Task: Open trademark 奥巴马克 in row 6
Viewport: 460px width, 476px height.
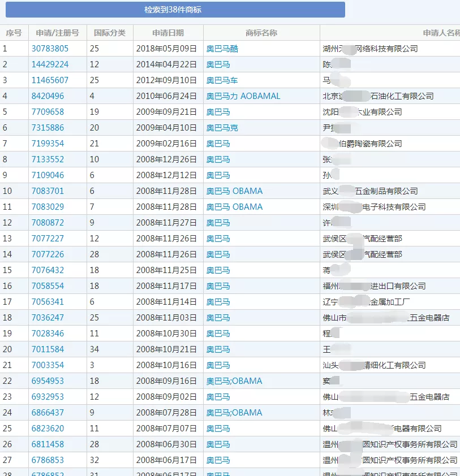Action: (x=221, y=127)
